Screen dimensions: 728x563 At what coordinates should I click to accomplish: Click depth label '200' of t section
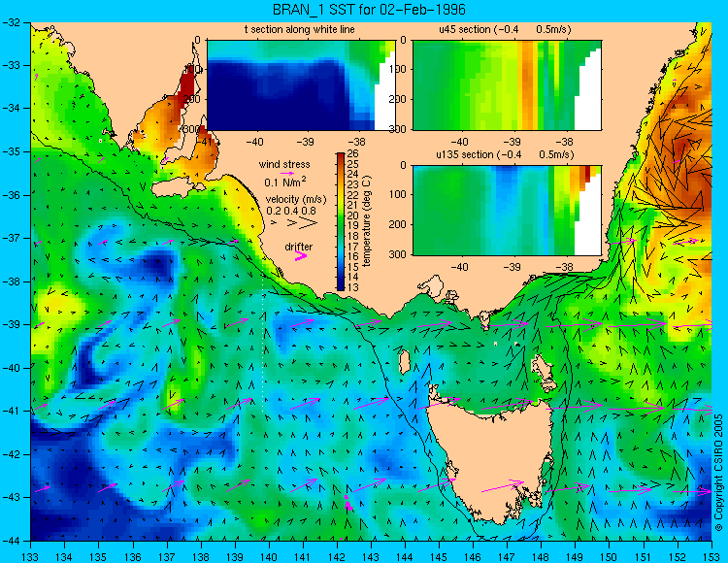193,99
